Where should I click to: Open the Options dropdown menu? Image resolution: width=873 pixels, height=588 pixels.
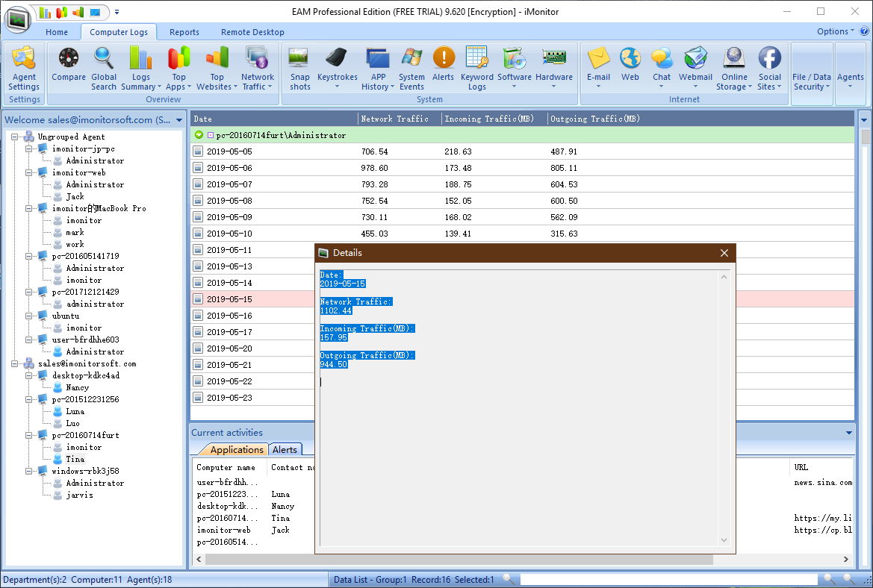[x=835, y=31]
